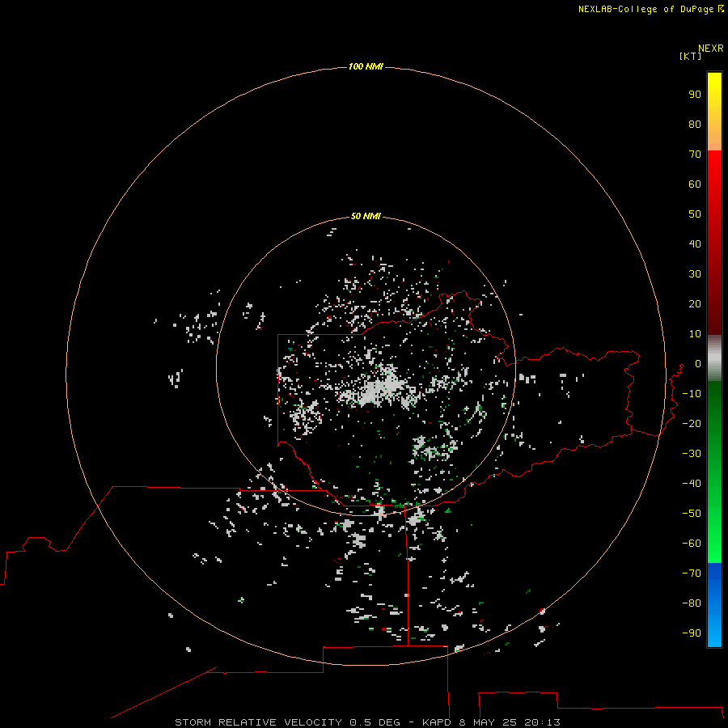Click the 90 value on the velocity scale

pyautogui.click(x=695, y=95)
